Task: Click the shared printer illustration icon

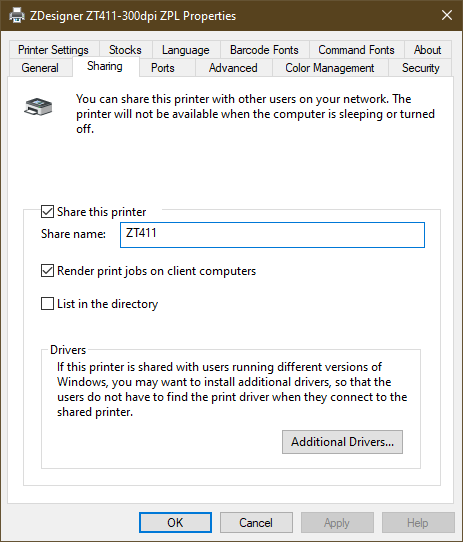Action: click(38, 106)
